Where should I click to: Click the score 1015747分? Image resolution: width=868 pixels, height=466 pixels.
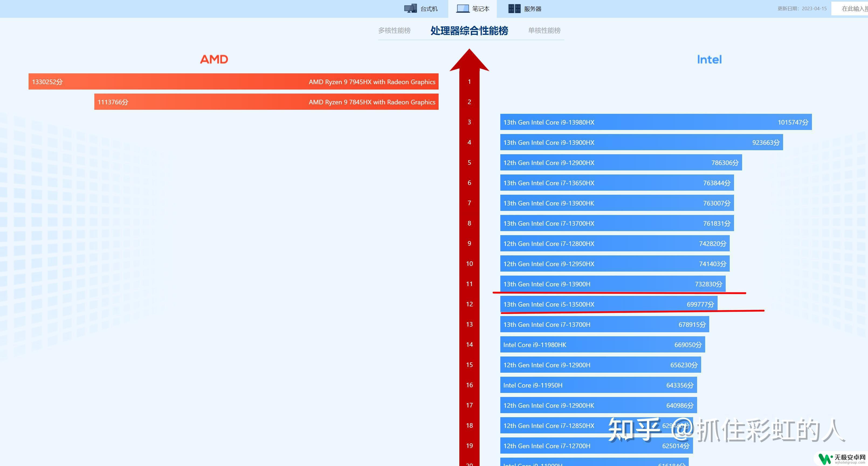point(793,122)
